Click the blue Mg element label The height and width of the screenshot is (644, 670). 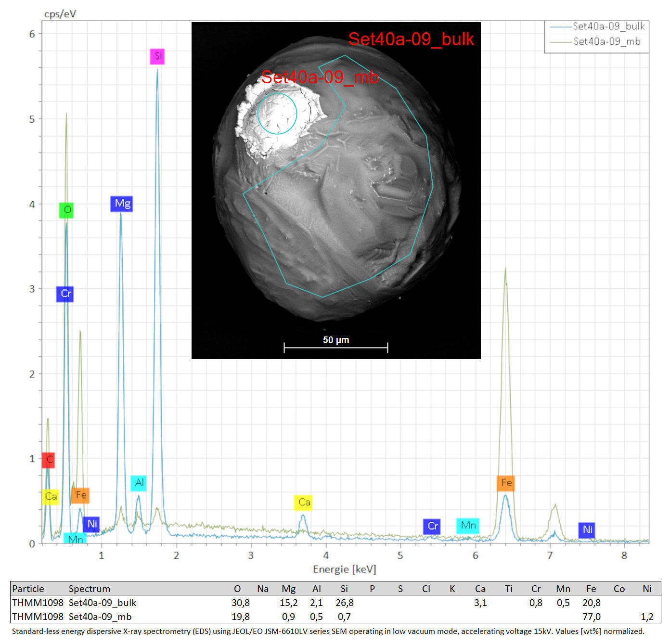pyautogui.click(x=121, y=204)
